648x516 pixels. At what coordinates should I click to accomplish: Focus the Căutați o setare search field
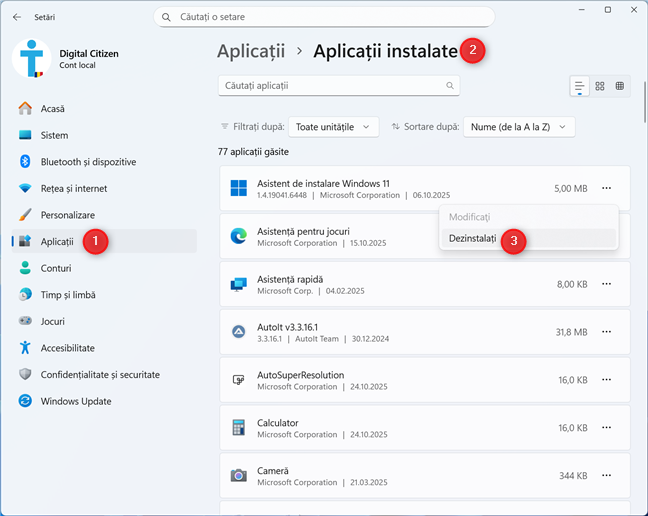click(324, 17)
